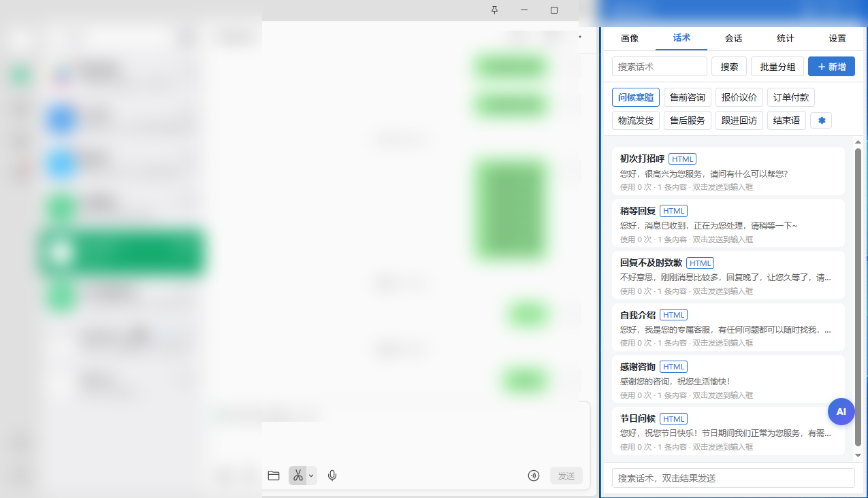
Task: Switch to the 画像 tab
Action: pyautogui.click(x=630, y=38)
